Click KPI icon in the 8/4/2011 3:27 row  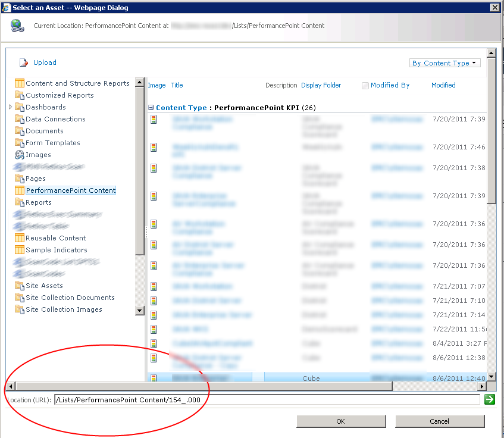(x=154, y=343)
